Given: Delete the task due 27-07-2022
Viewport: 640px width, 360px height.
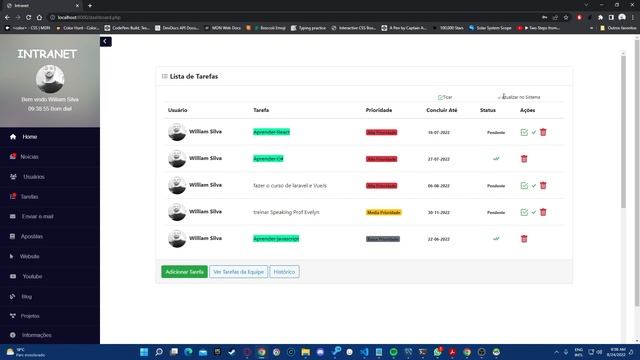Looking at the screenshot, I should (x=524, y=159).
